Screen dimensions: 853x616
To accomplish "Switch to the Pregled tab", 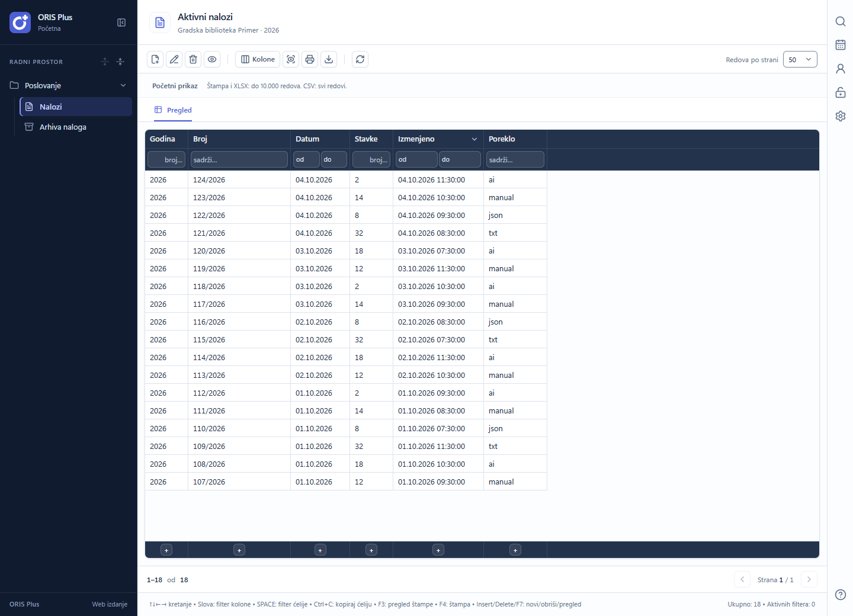I will (x=173, y=110).
